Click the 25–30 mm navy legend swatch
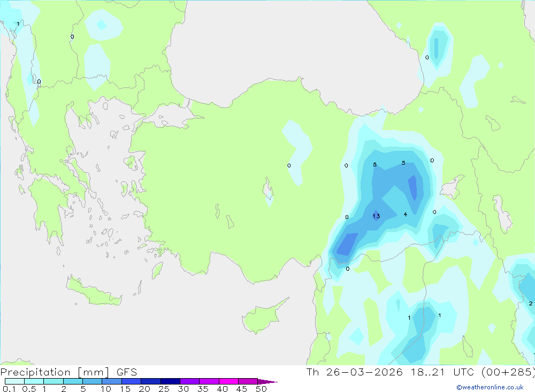Viewport: 535px width, 392px height. coord(170,381)
